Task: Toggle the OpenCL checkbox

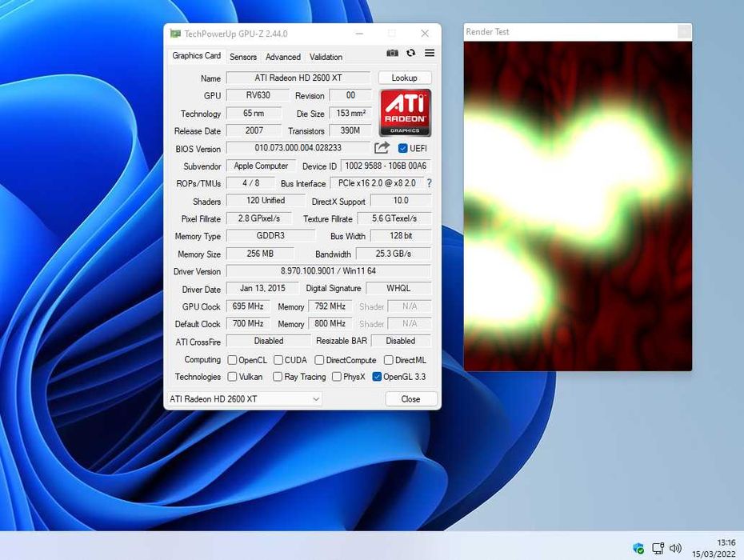Action: pos(232,360)
